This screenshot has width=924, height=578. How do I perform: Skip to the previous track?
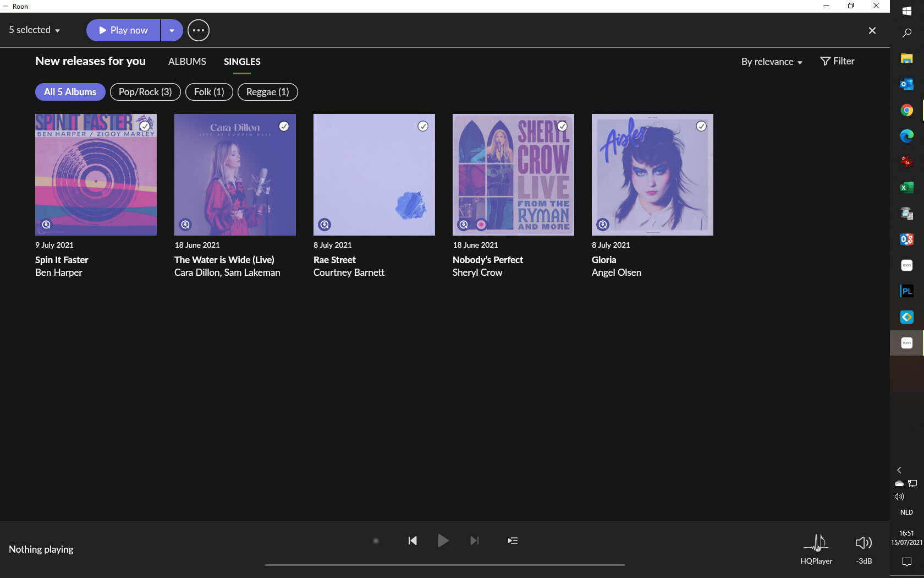point(413,541)
